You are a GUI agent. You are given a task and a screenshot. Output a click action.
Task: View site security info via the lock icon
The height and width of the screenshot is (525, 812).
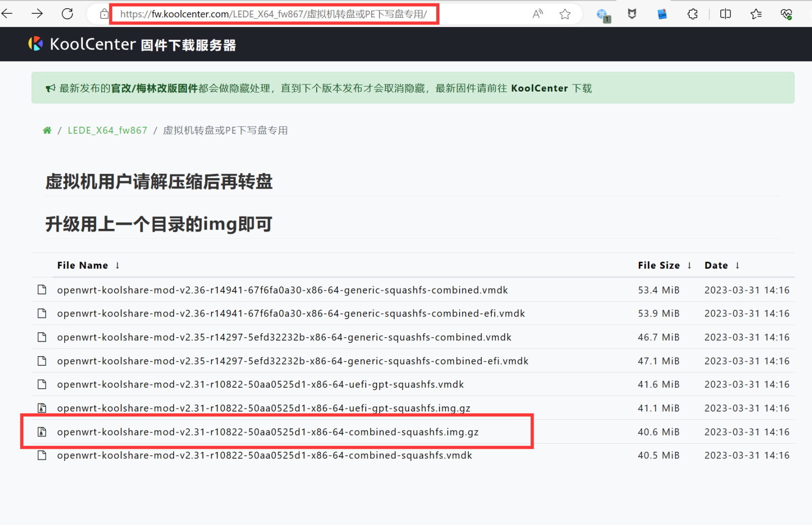(104, 14)
